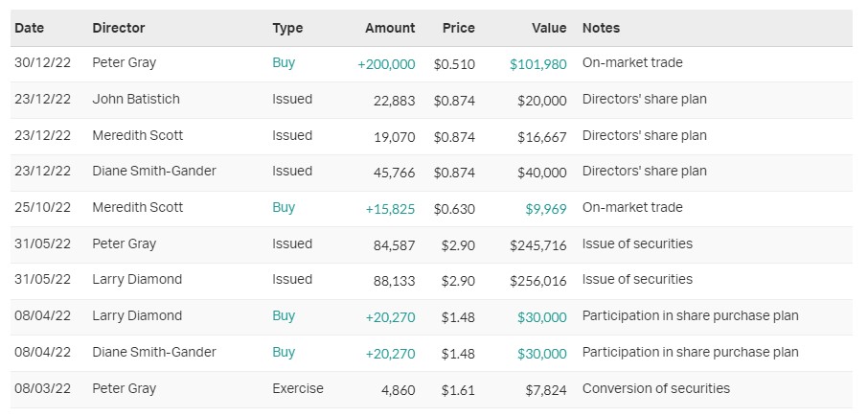Click the +200,000 amount value
868x417 pixels.
[386, 63]
